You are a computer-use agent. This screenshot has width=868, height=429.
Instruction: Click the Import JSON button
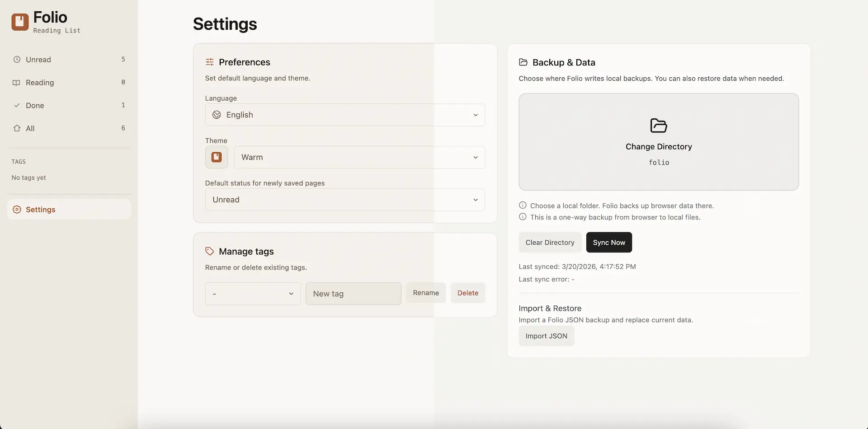[546, 336]
